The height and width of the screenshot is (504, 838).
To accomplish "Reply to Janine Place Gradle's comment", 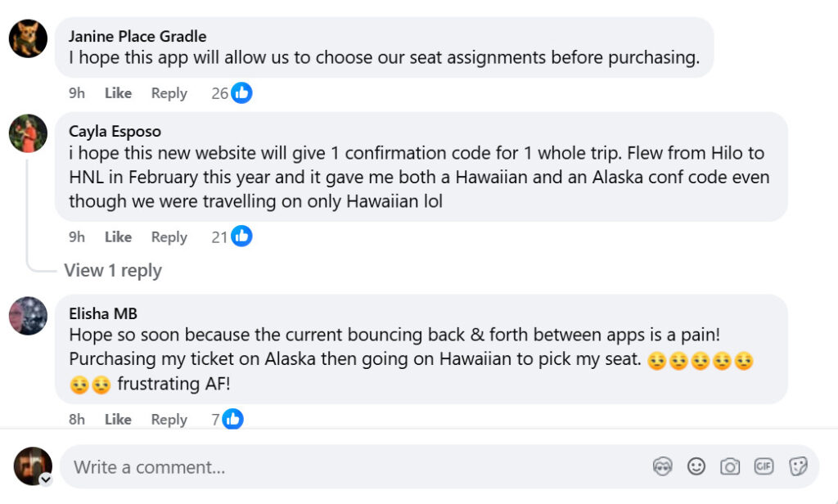I will tap(169, 93).
